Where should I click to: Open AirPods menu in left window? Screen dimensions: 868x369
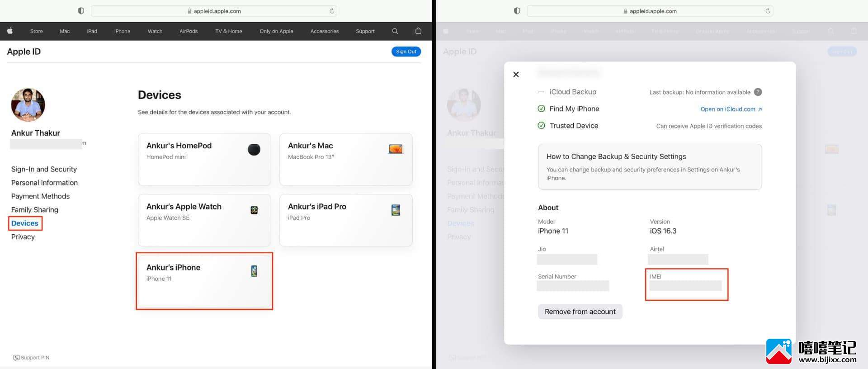[x=189, y=31]
